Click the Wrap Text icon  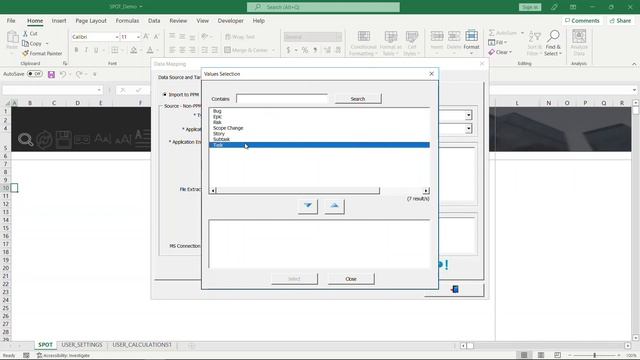[x=228, y=37]
